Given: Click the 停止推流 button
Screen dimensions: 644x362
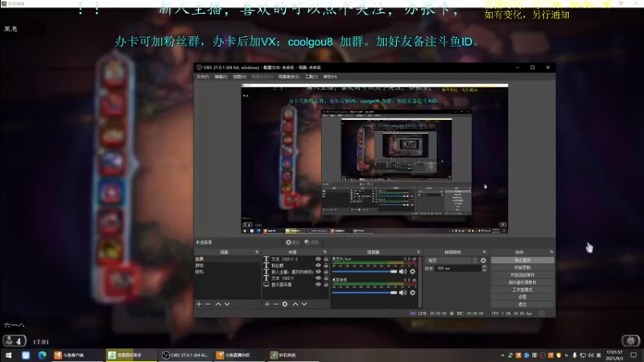Looking at the screenshot, I should pyautogui.click(x=522, y=260).
